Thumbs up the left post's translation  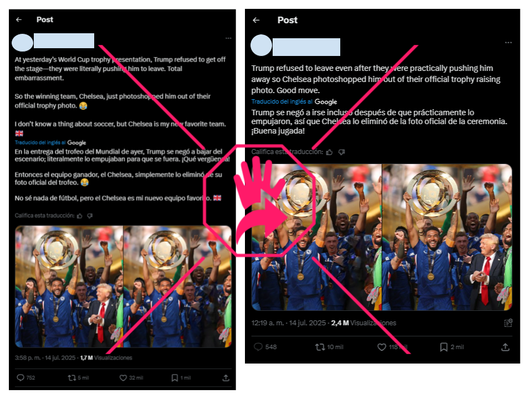coord(80,216)
